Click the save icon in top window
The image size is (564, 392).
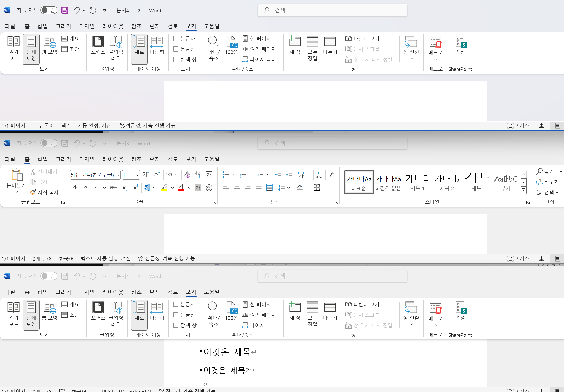click(x=65, y=10)
